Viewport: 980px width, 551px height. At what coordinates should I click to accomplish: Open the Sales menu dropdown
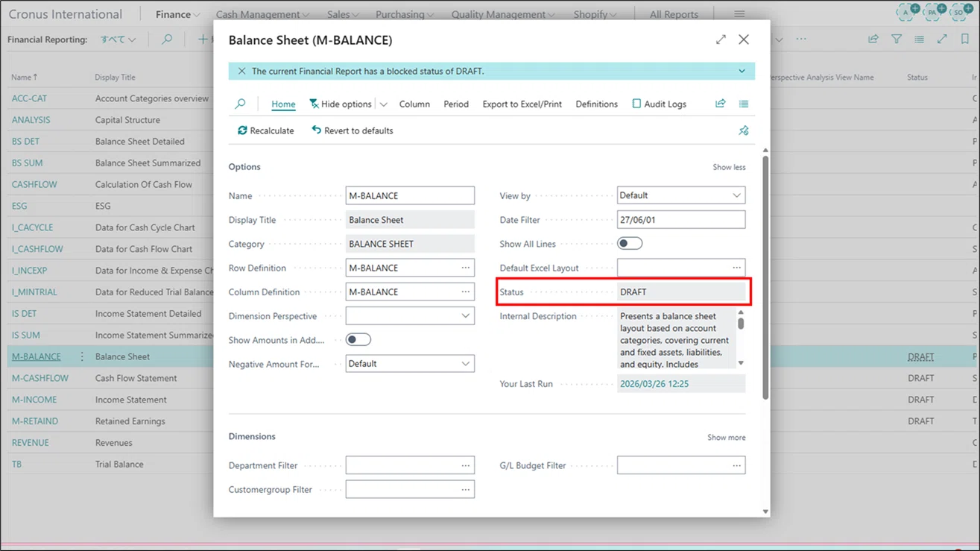(x=343, y=14)
